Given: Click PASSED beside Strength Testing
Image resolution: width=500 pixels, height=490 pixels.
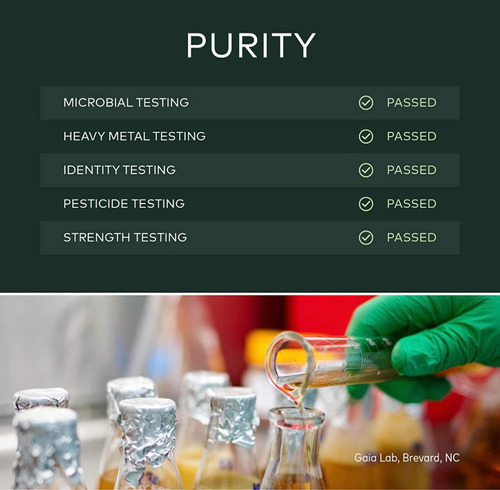Looking at the screenshot, I should (411, 238).
